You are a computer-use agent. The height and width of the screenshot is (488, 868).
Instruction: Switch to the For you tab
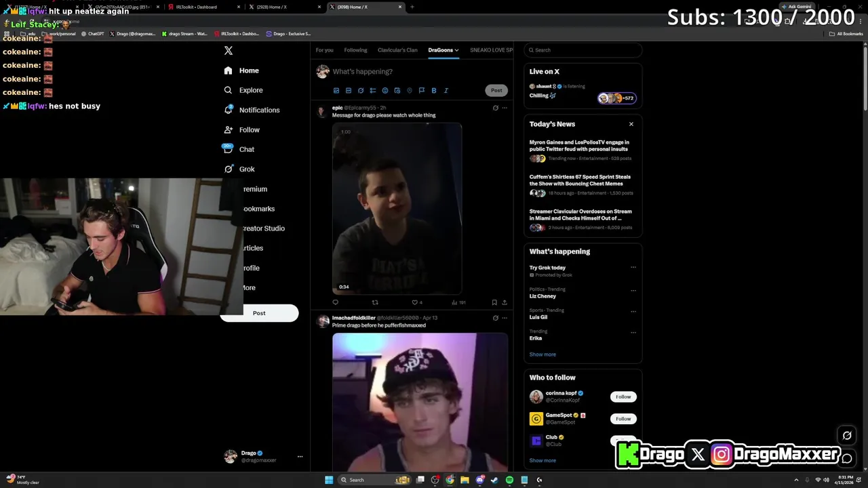point(324,50)
